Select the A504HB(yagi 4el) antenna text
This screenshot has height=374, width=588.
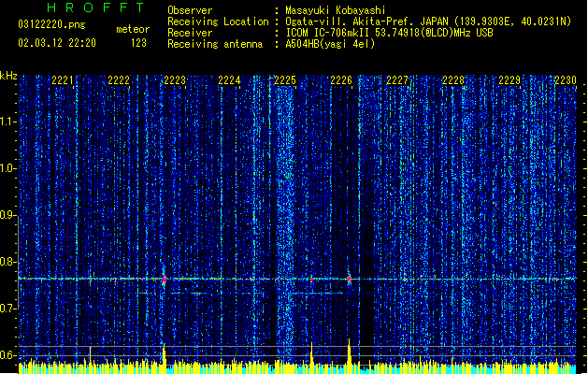(330, 44)
